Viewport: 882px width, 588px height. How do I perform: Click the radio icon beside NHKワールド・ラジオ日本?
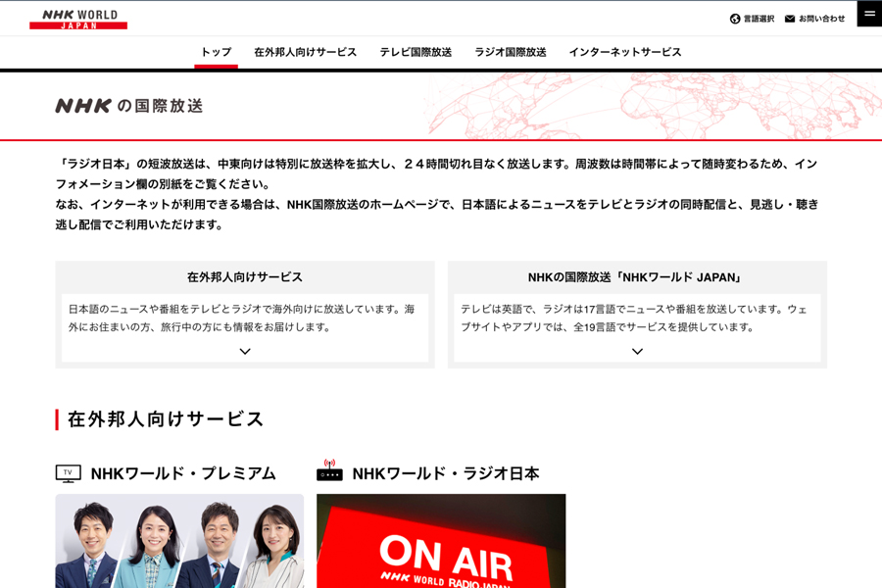pos(329,472)
